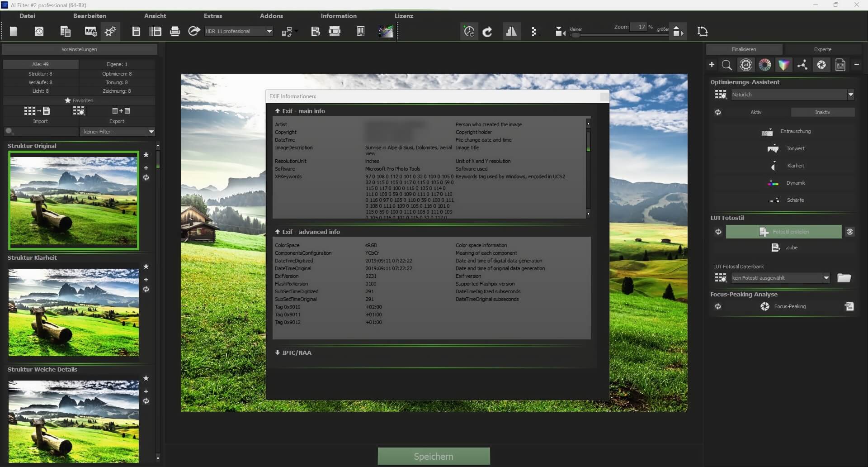Enable the Focus-Peaking analysis
The width and height of the screenshot is (868, 467).
[789, 306]
